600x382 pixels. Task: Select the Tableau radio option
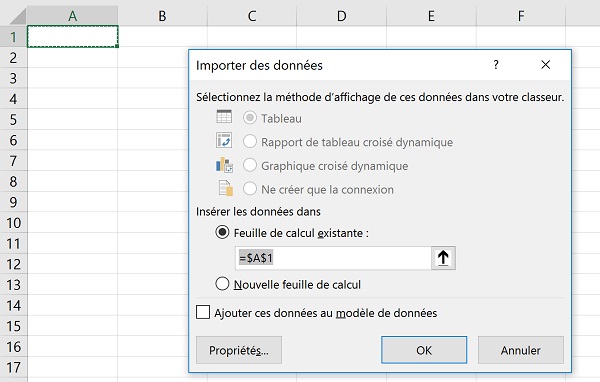coord(250,118)
